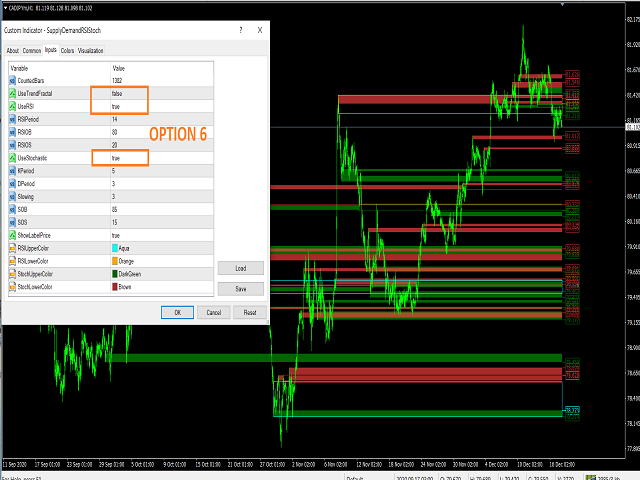Image resolution: width=640 pixels, height=480 pixels.
Task: Click the Cancel button
Action: 214,313
